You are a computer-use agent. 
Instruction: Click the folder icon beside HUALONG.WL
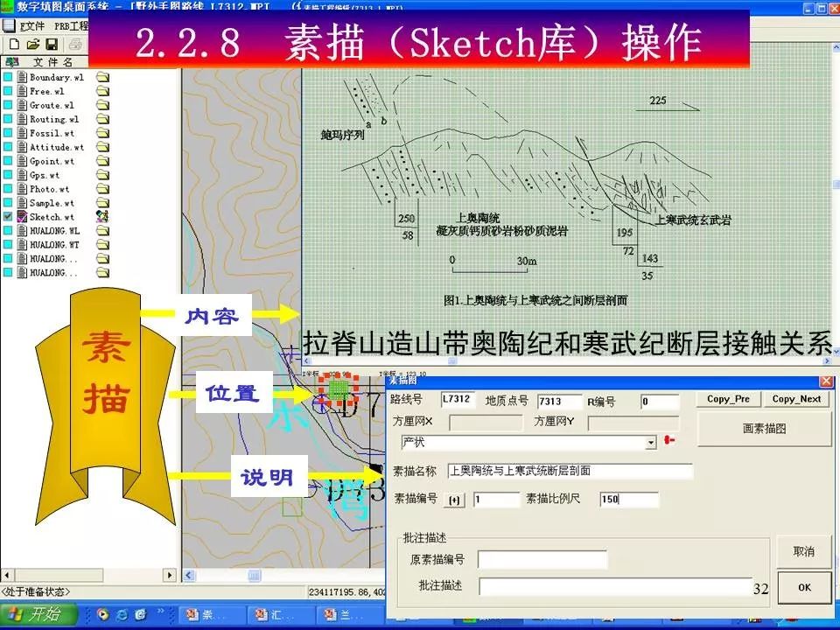[x=102, y=231]
